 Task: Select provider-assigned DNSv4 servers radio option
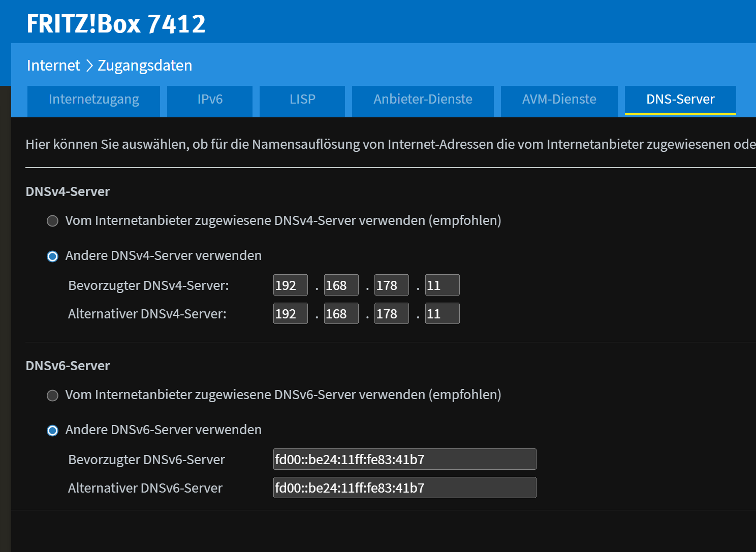[53, 221]
